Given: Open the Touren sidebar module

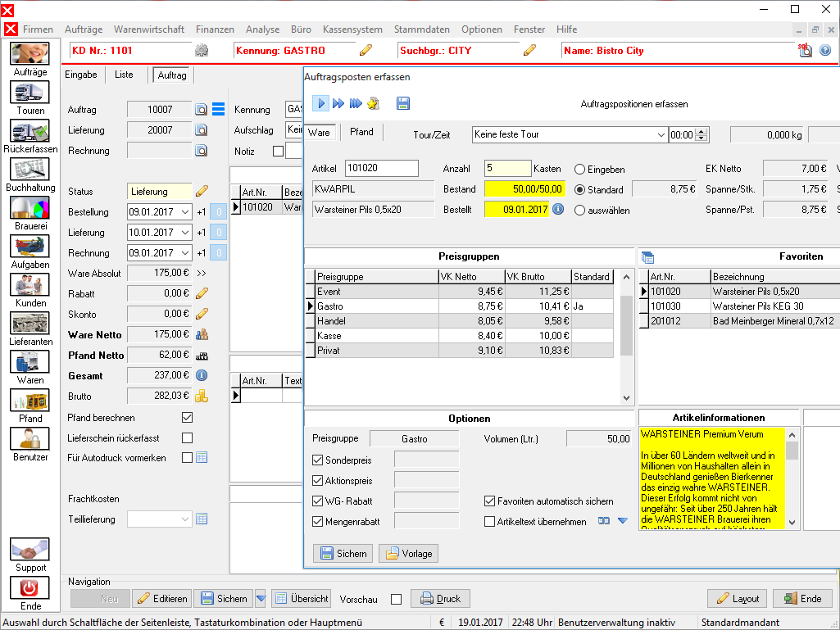Looking at the screenshot, I should tap(30, 92).
